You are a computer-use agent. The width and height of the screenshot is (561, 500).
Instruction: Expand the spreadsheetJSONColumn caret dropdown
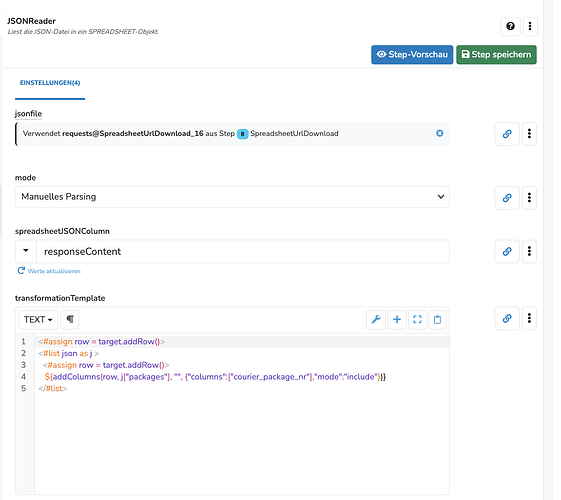click(x=26, y=251)
